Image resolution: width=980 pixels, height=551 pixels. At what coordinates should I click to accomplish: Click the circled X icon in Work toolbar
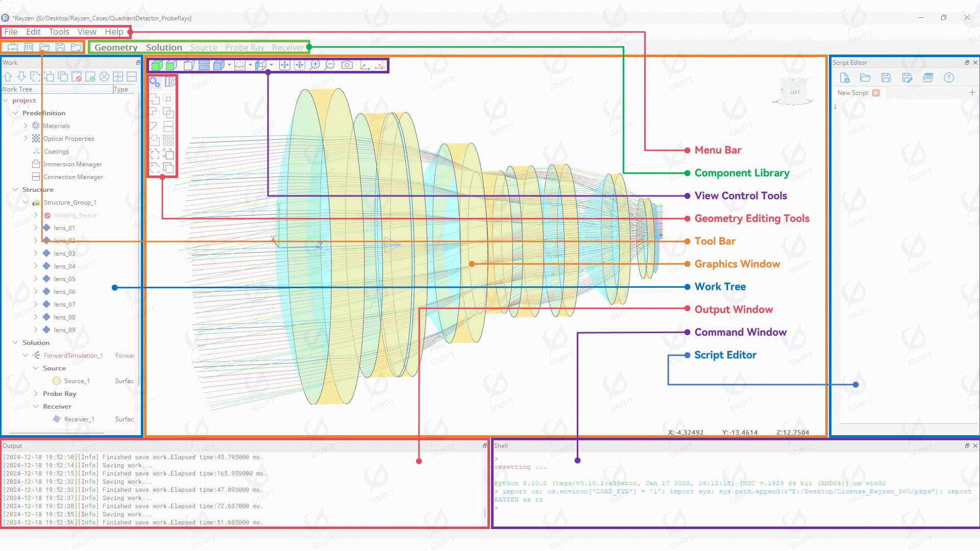[104, 77]
